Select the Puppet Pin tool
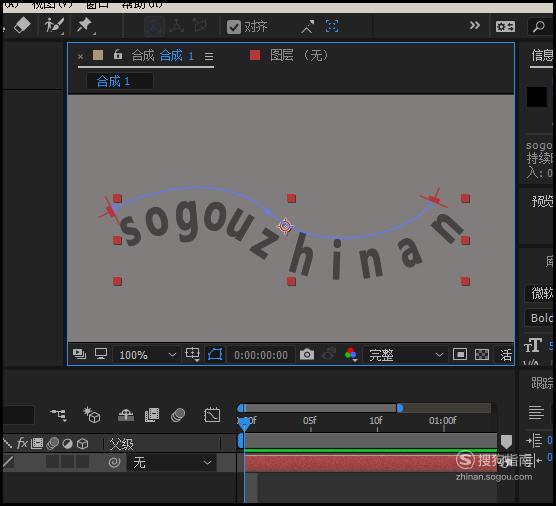This screenshot has height=506, width=556. click(85, 26)
